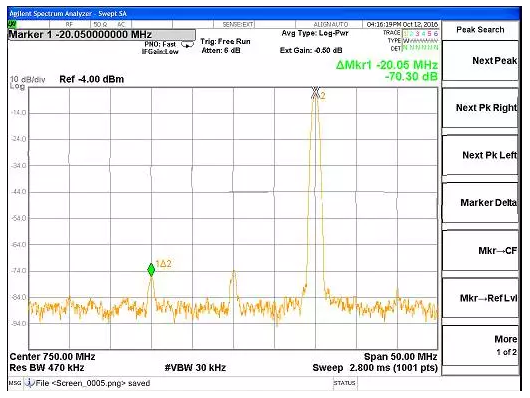The image size is (530, 398).
Task: Click the Mkr→CF softkey
Action: click(480, 251)
